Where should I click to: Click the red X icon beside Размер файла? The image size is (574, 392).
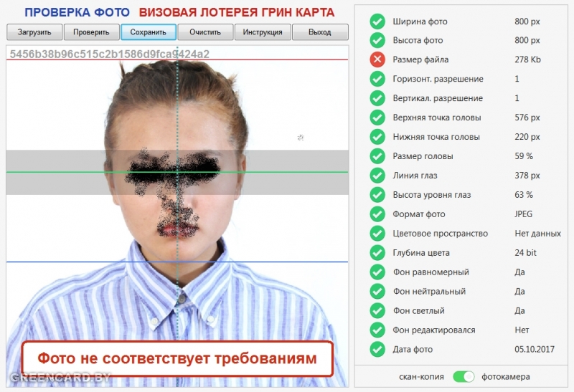click(x=377, y=59)
